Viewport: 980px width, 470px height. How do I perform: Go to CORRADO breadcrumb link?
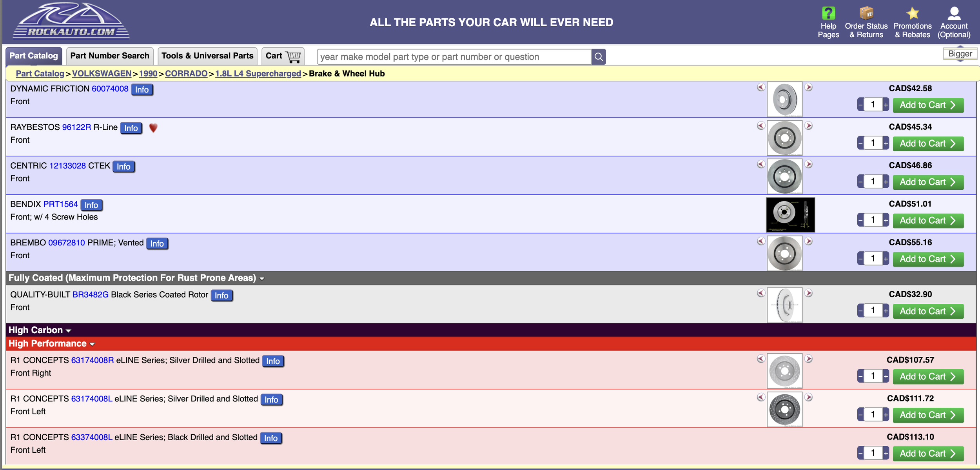point(186,74)
